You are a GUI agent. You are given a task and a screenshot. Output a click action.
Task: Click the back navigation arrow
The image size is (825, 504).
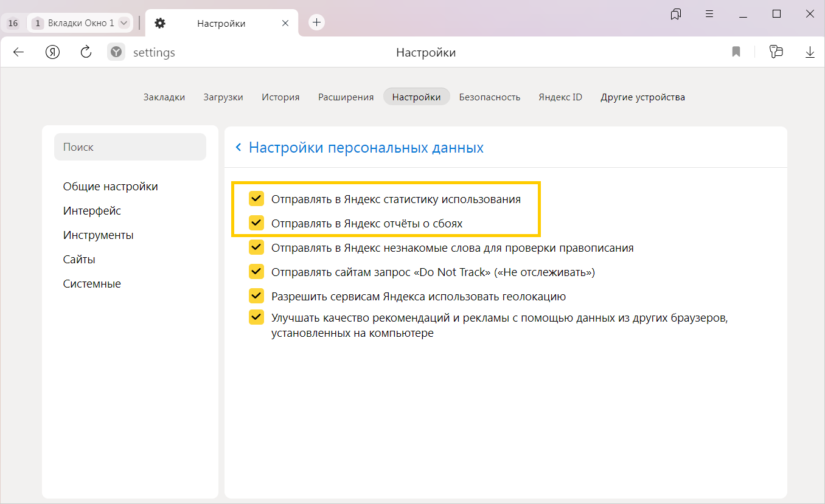(x=18, y=52)
